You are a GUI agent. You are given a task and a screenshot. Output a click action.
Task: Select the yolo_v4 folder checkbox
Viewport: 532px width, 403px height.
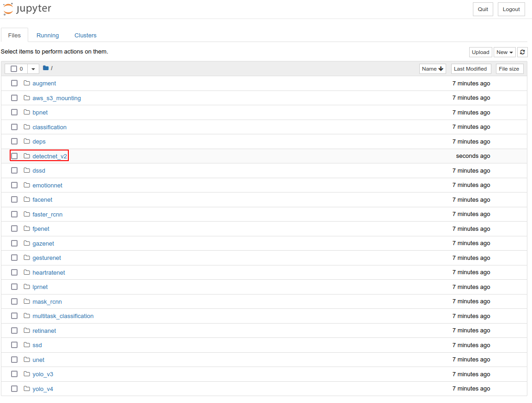(14, 388)
